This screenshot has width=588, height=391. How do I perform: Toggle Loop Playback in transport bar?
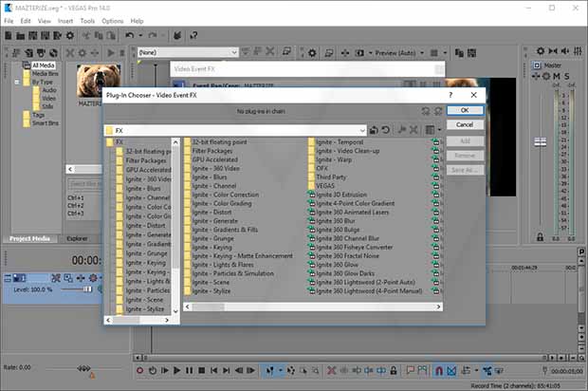tap(153, 370)
